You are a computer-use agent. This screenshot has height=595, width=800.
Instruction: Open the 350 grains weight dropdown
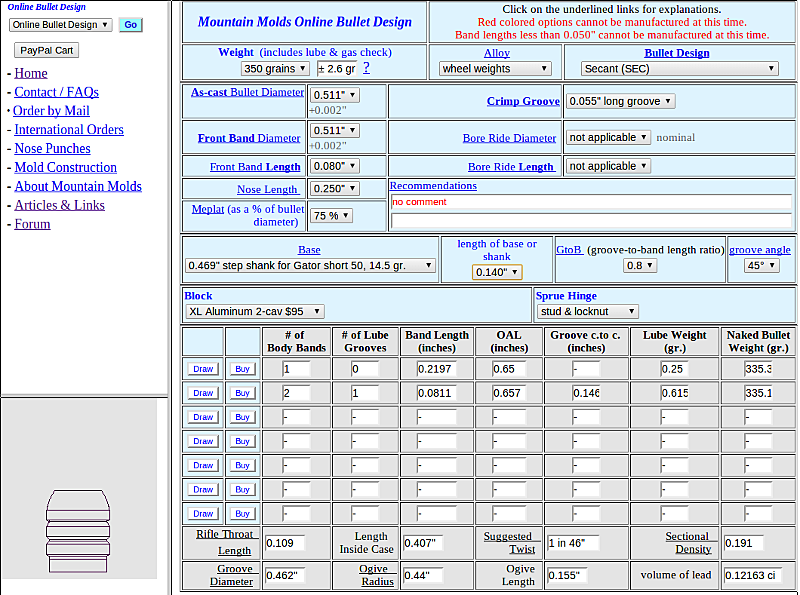click(274, 68)
